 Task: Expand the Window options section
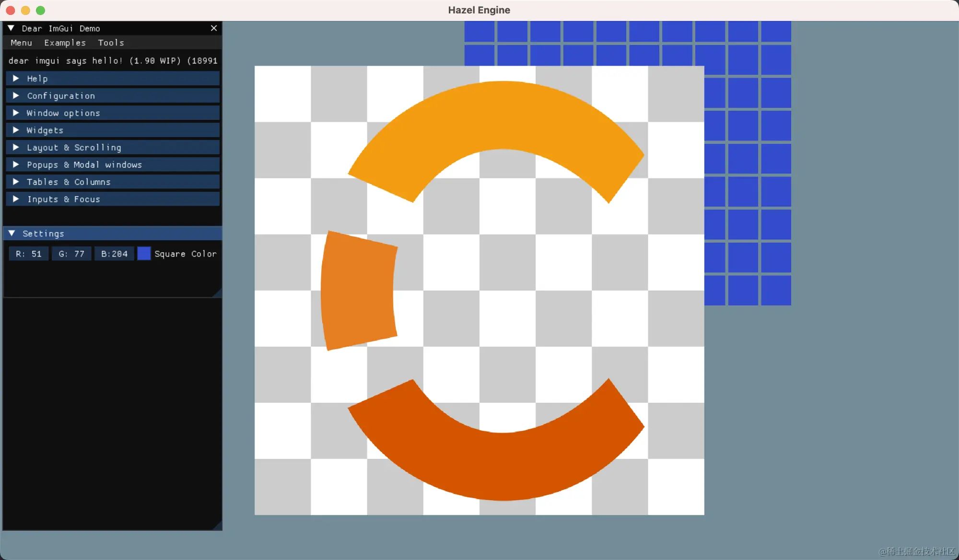(x=113, y=113)
